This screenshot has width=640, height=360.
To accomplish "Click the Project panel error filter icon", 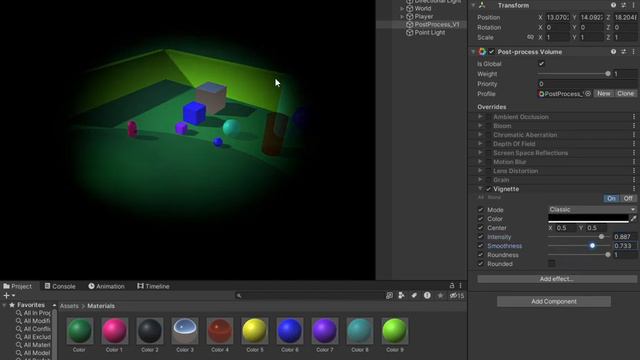I will (427, 296).
